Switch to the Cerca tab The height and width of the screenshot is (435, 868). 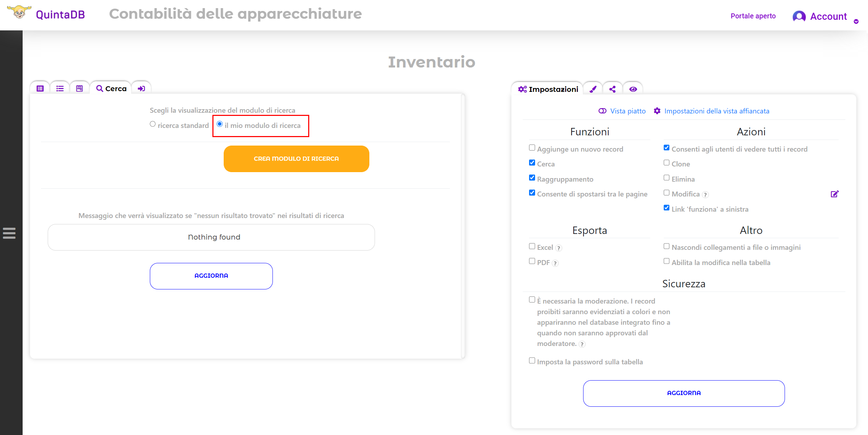pos(111,88)
